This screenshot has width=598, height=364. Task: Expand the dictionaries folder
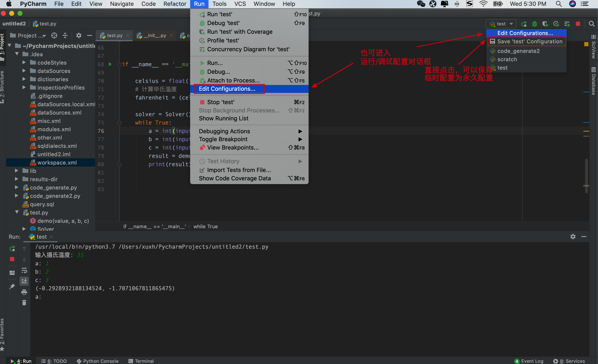pyautogui.click(x=24, y=79)
